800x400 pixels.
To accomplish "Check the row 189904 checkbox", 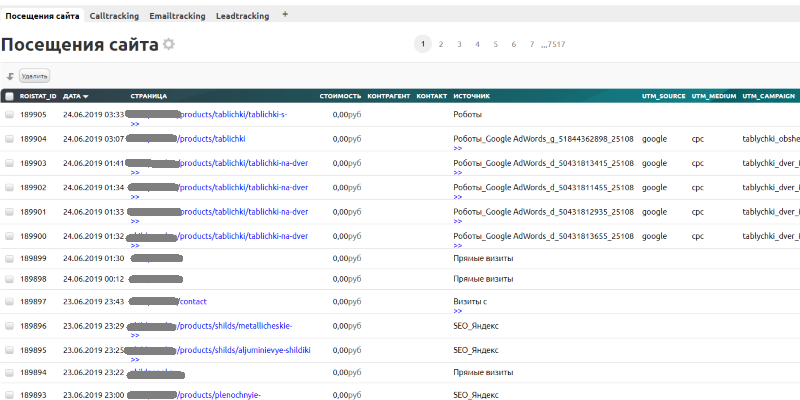I will coord(9,139).
